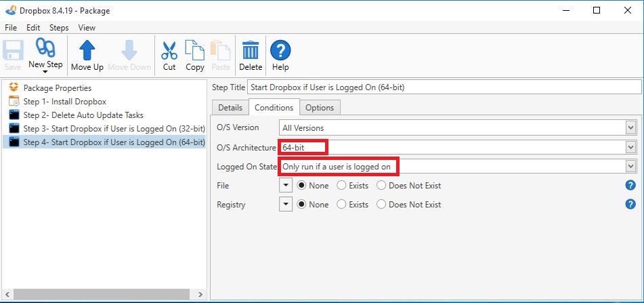Viewport: 644px width, 303px height.
Task: Click the Delete trash can icon
Action: click(251, 50)
